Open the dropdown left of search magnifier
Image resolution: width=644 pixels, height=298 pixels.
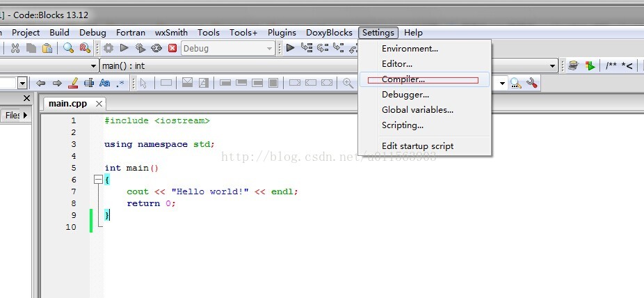[502, 84]
